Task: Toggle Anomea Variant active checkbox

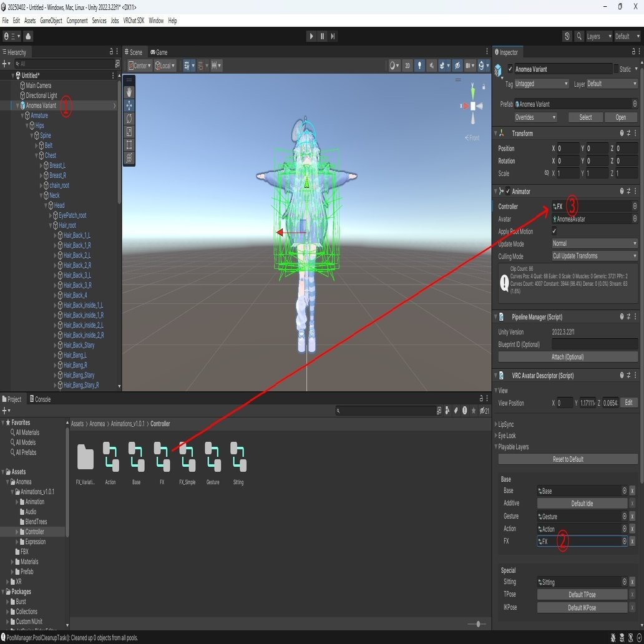Action: pyautogui.click(x=510, y=69)
